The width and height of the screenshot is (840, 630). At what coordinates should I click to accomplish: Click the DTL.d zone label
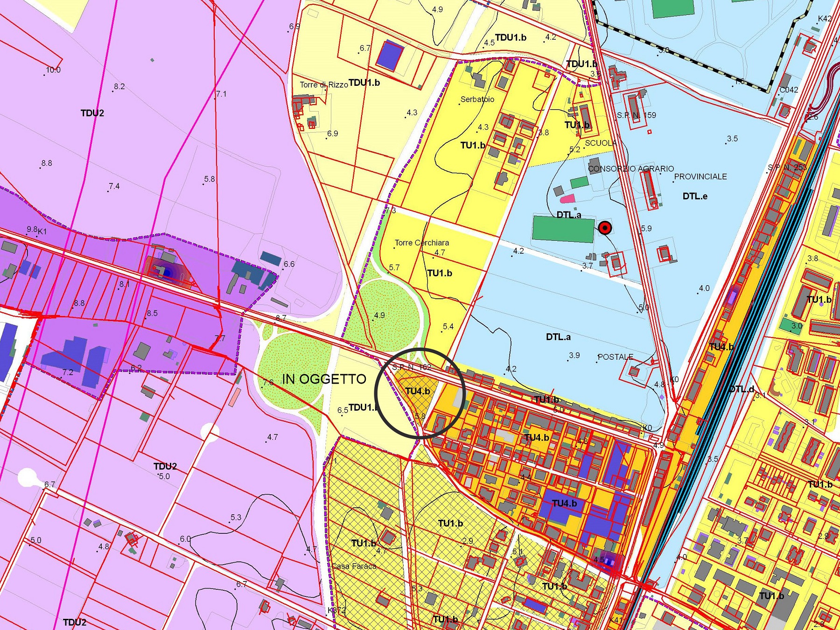coord(742,389)
